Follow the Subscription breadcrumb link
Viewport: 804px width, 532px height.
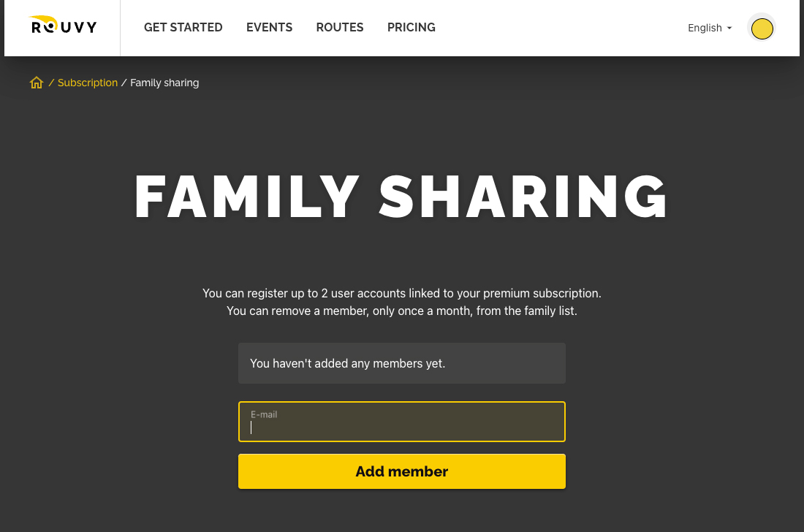(x=88, y=83)
